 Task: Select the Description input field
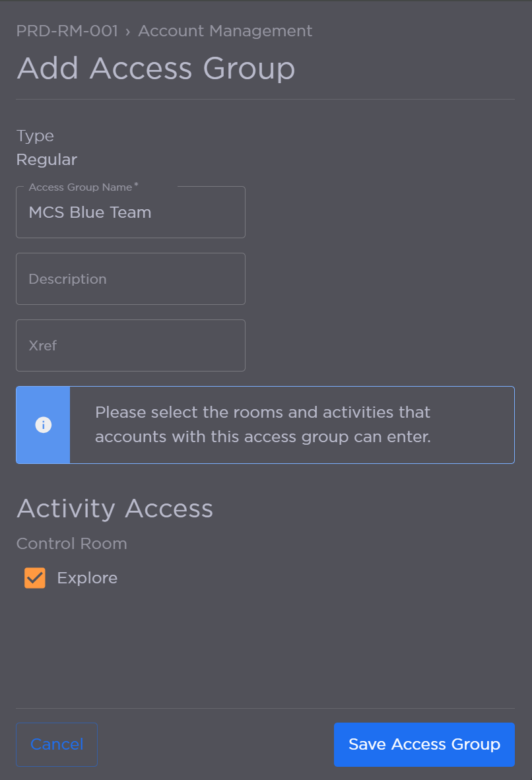[x=130, y=278]
